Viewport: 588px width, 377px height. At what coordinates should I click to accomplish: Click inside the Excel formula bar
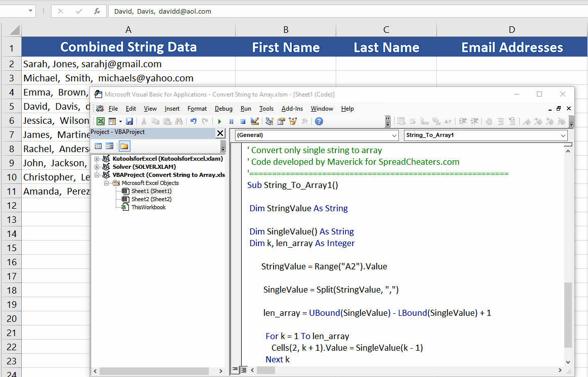click(348, 11)
